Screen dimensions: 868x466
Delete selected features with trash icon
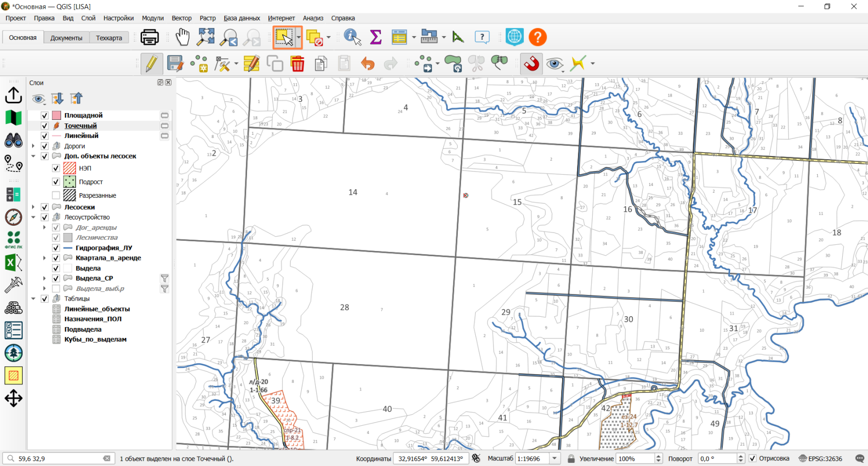[298, 64]
